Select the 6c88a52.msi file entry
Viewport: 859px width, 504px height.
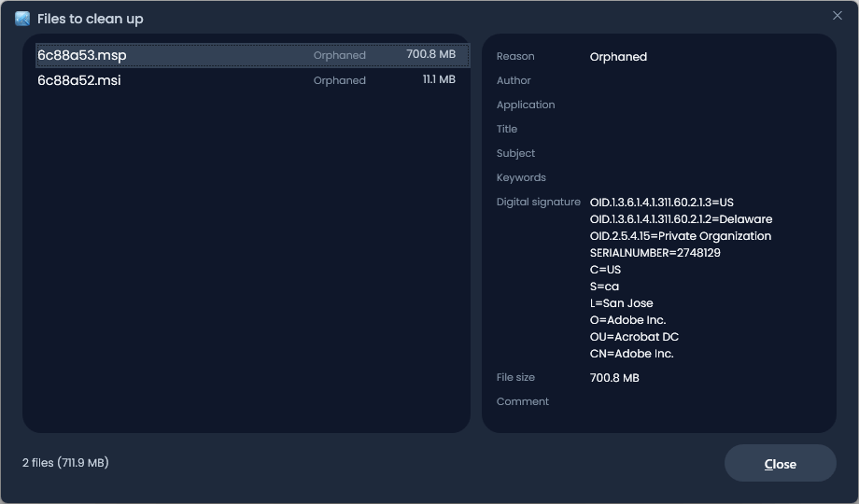click(79, 80)
